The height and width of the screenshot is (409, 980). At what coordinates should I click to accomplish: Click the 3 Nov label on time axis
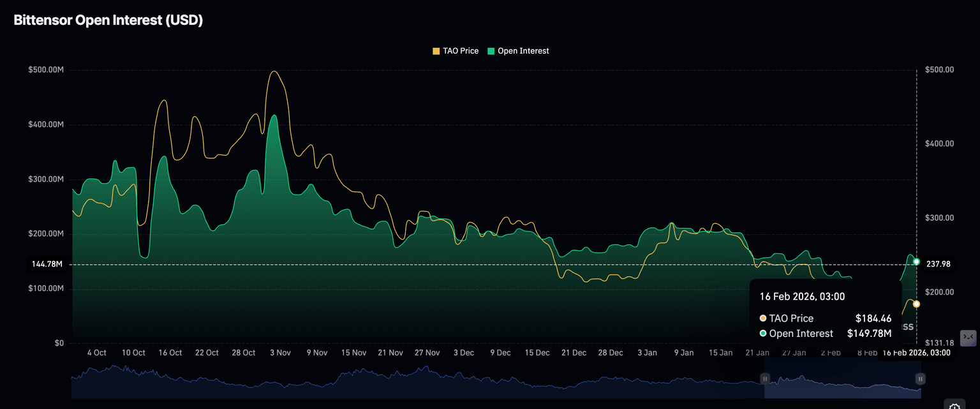(x=280, y=353)
